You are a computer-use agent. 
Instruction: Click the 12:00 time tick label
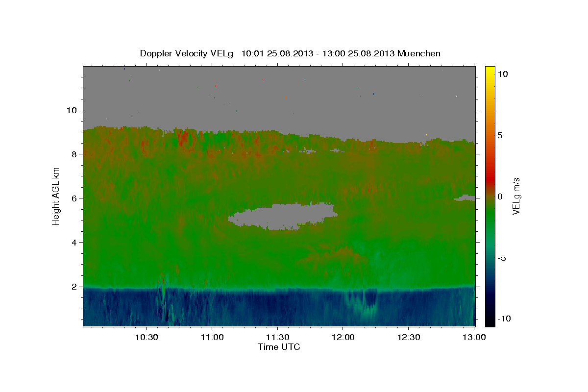343,338
